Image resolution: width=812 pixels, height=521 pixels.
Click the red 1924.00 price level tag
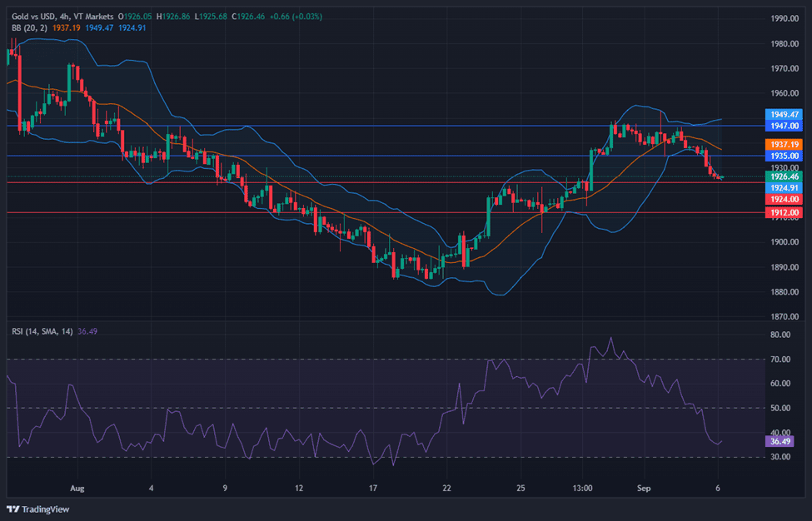[784, 199]
